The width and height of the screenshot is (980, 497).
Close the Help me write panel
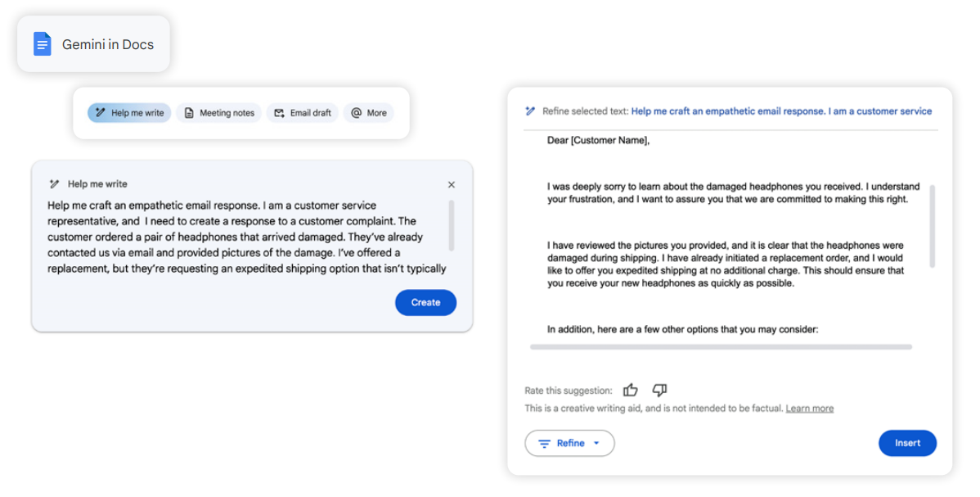(x=452, y=185)
